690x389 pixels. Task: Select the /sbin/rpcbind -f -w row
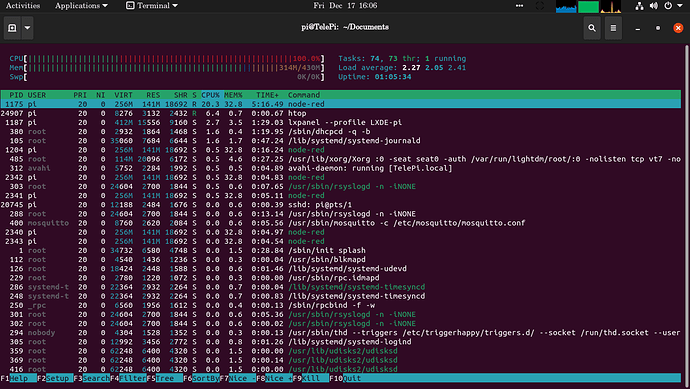point(341,305)
